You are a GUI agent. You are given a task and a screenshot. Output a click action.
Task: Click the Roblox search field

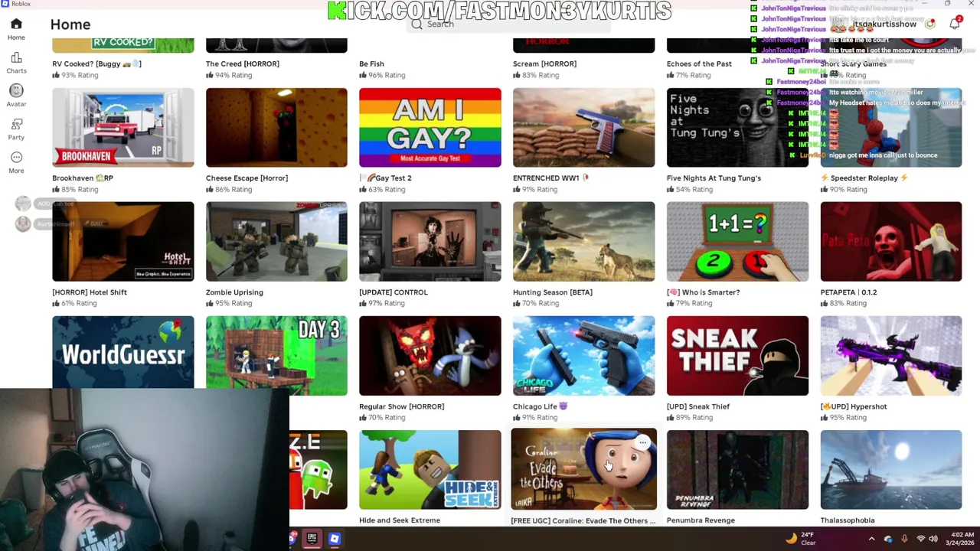point(509,24)
